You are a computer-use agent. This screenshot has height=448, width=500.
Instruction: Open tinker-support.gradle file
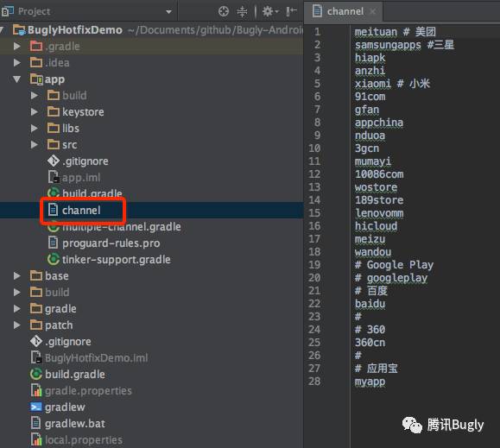[x=117, y=260]
